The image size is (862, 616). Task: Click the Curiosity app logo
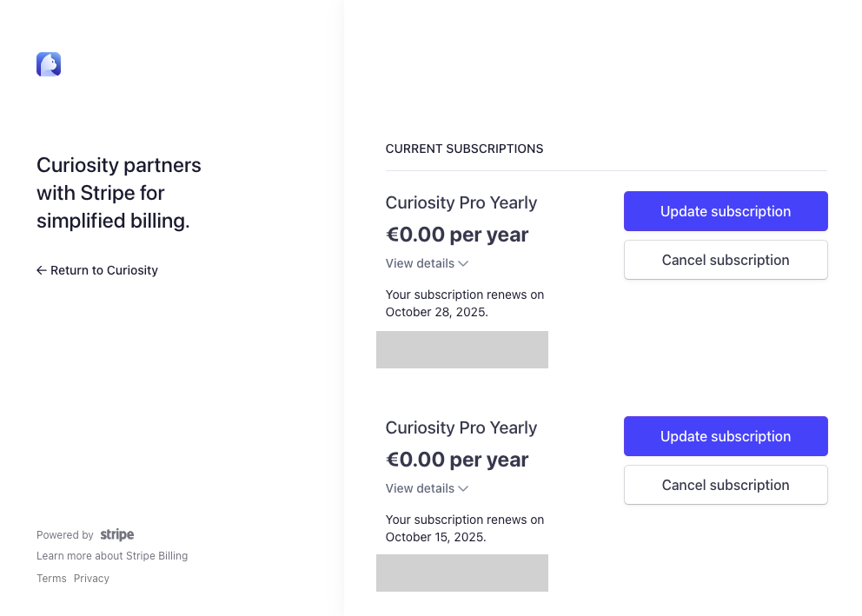click(49, 63)
